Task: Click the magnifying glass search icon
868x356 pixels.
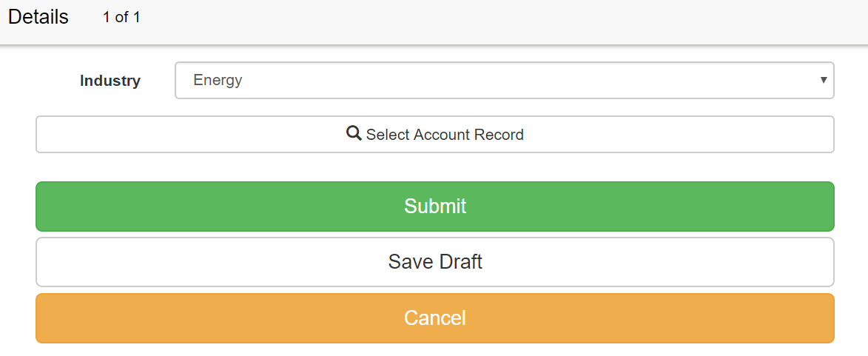Action: (x=354, y=133)
